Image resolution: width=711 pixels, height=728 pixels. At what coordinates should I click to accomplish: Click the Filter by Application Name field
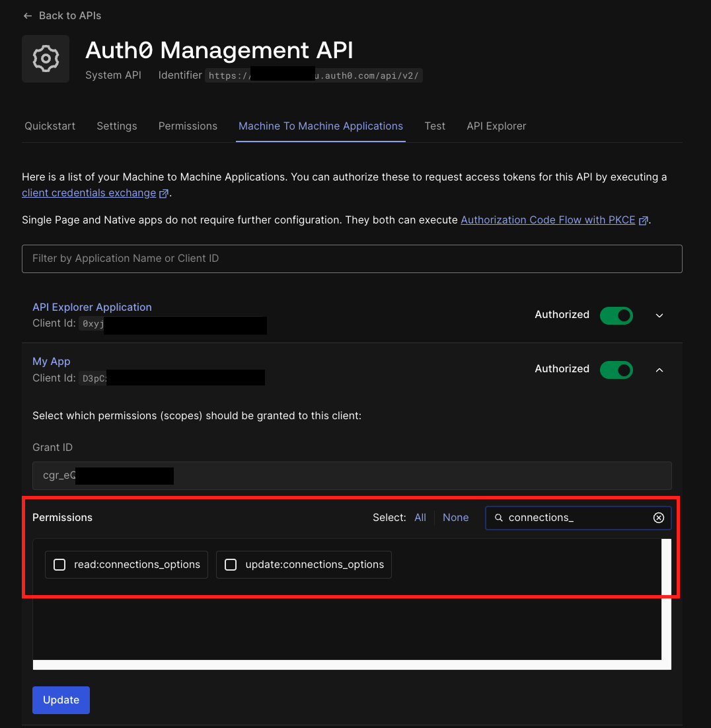pos(352,259)
